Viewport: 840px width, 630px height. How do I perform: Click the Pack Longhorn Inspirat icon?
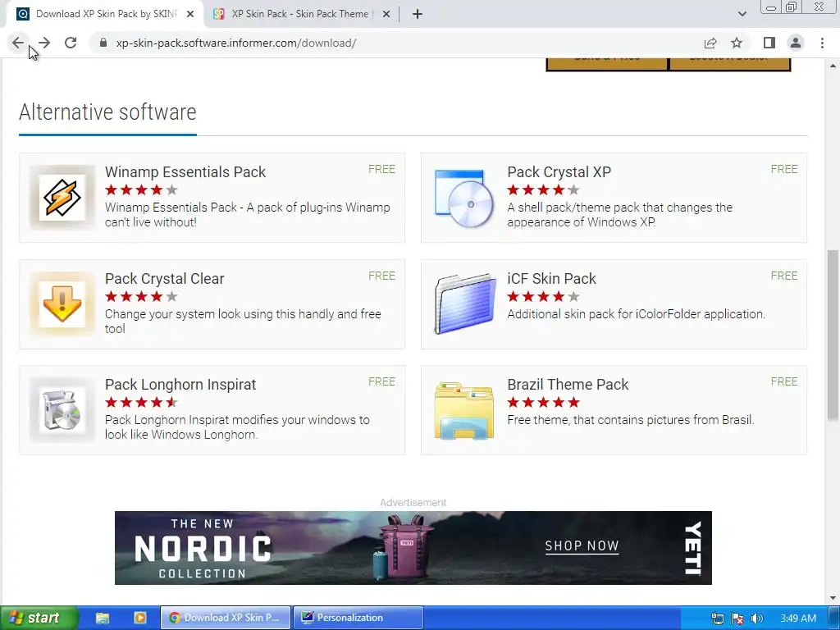[62, 410]
